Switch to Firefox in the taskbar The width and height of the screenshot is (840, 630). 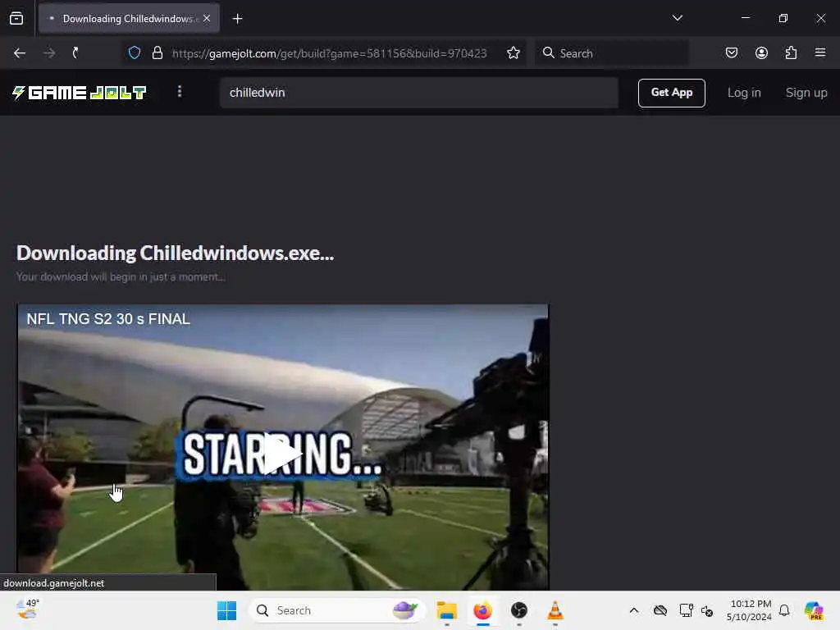tap(482, 610)
